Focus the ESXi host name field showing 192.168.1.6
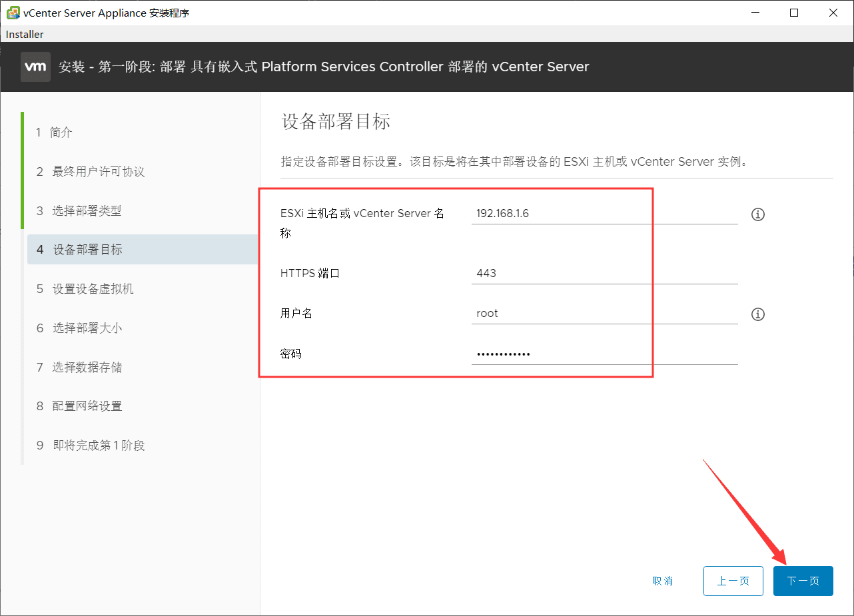 pyautogui.click(x=604, y=214)
